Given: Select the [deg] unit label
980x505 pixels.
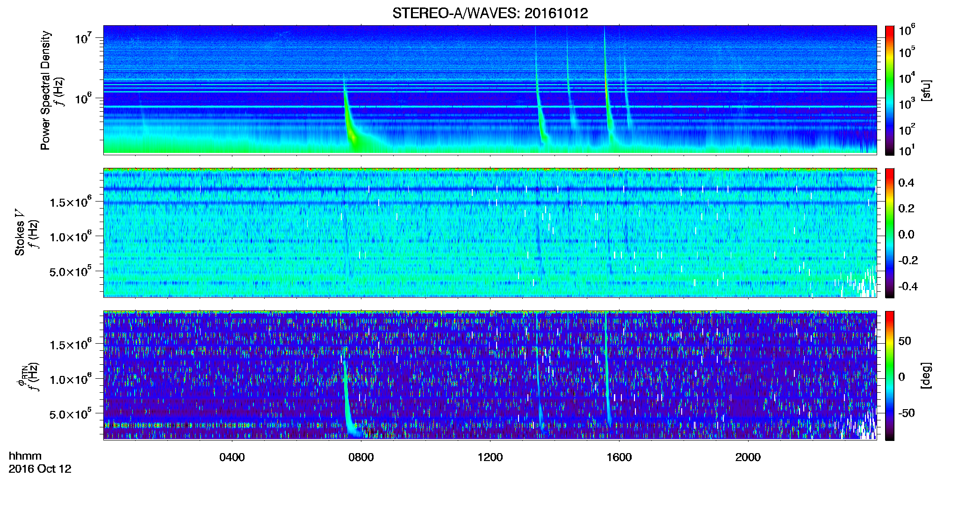Looking at the screenshot, I should pyautogui.click(x=926, y=375).
